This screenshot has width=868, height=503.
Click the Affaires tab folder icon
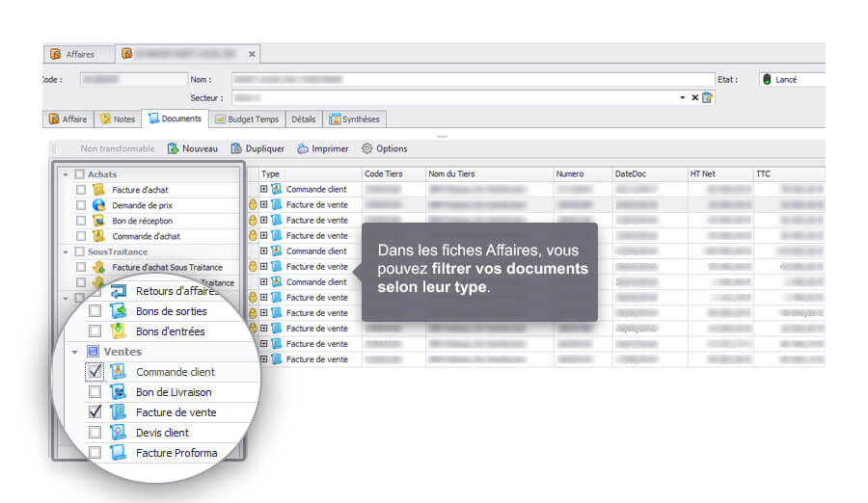(x=55, y=54)
